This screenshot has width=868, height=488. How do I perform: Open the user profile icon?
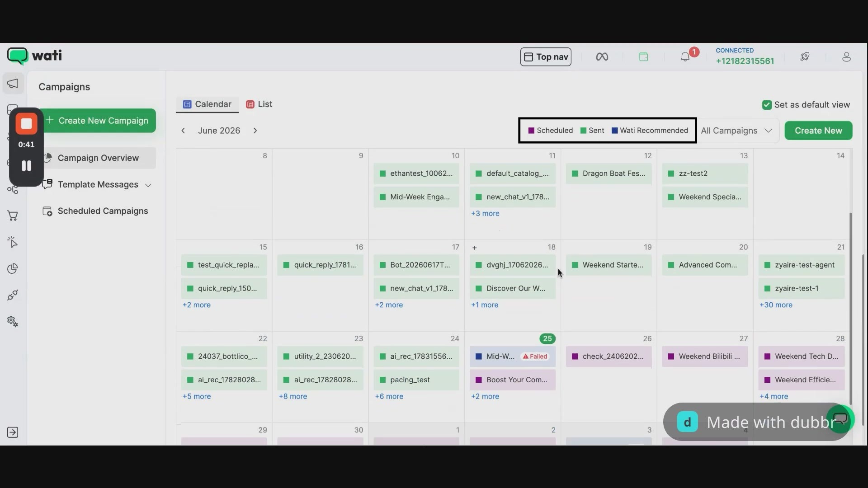[846, 57]
